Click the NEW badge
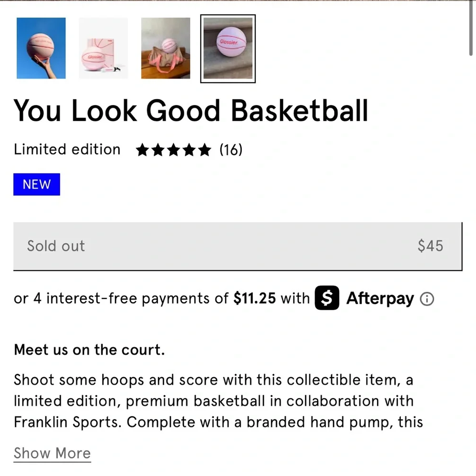The height and width of the screenshot is (476, 476). coord(37,185)
